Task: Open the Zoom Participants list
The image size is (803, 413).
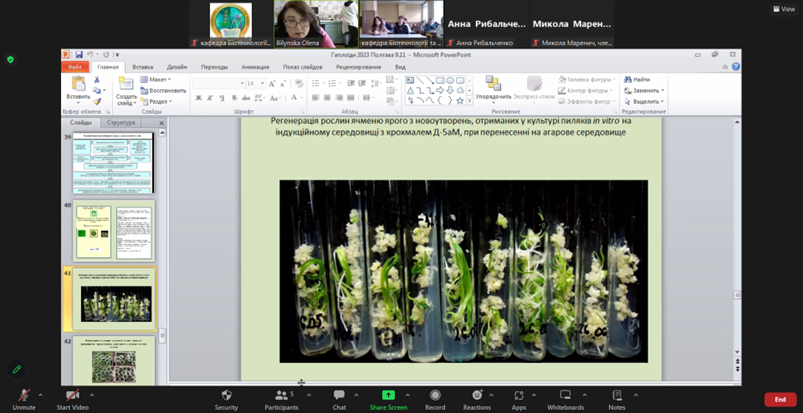Action: 282,400
